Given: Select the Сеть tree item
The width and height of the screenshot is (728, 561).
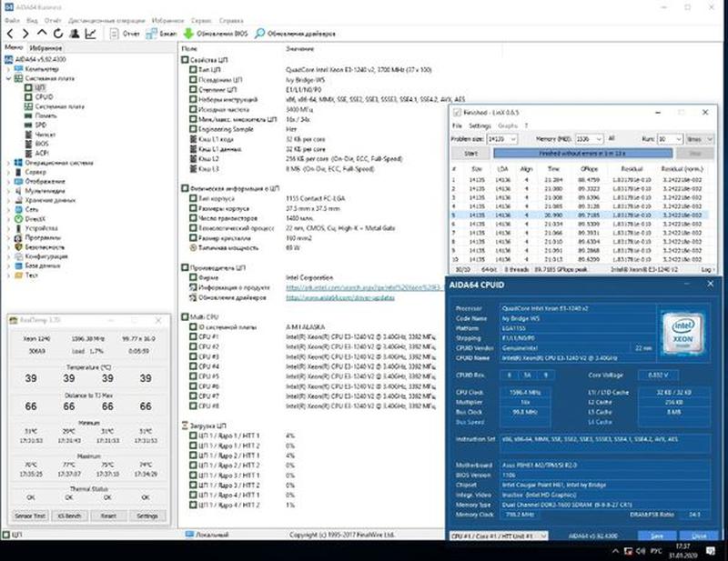Looking at the screenshot, I should tap(26, 209).
